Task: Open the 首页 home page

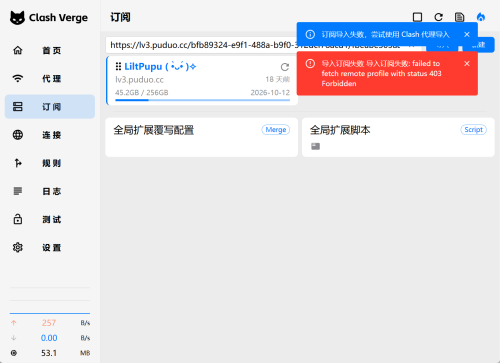Action: [x=50, y=50]
